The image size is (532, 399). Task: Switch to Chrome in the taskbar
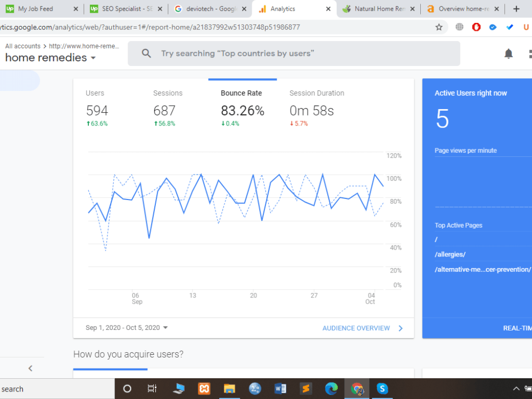click(356, 389)
